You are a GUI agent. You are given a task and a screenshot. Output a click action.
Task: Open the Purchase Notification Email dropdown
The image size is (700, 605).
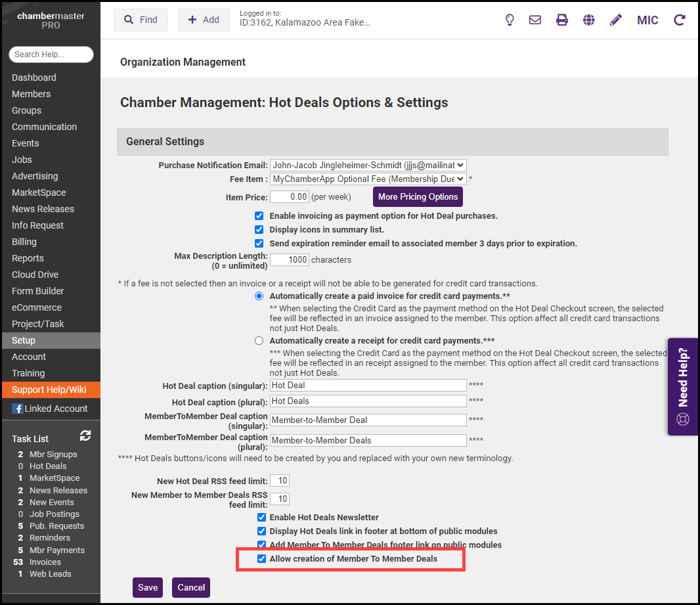pos(368,166)
